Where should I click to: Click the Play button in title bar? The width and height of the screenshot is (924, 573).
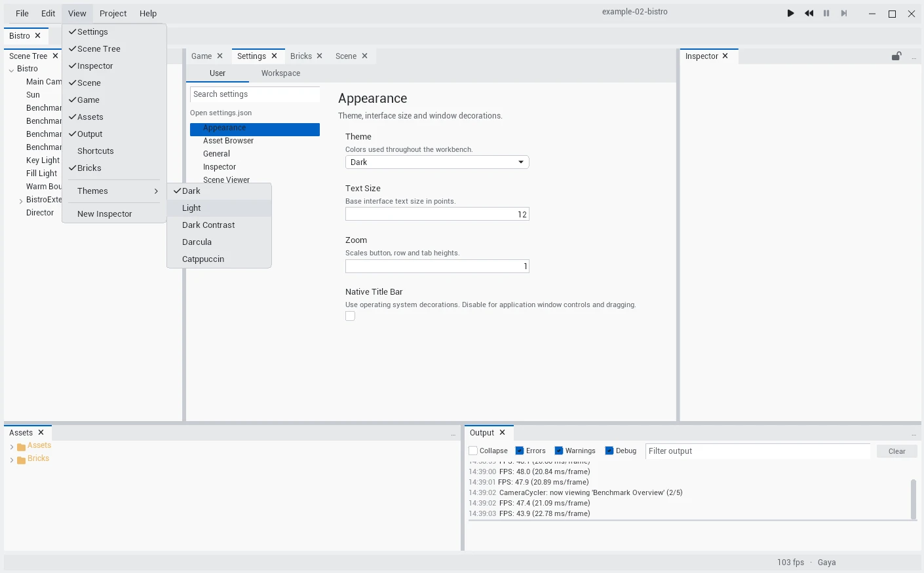(791, 13)
